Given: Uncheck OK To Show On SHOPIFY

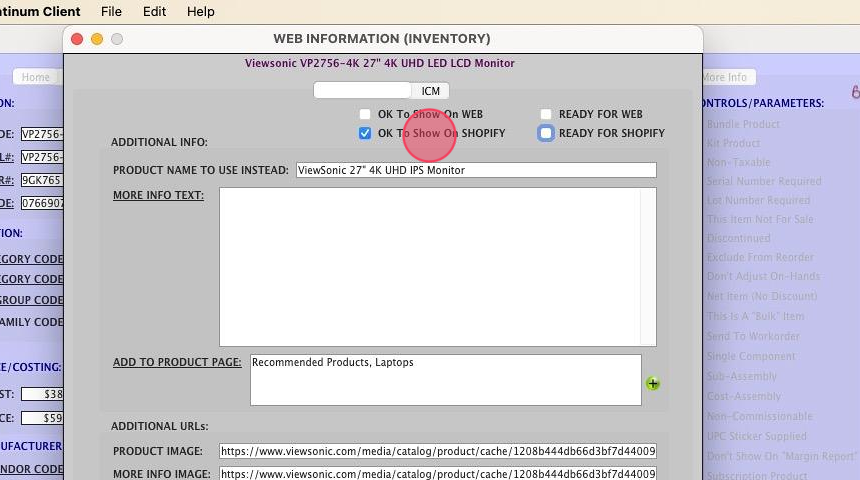Looking at the screenshot, I should [x=365, y=133].
